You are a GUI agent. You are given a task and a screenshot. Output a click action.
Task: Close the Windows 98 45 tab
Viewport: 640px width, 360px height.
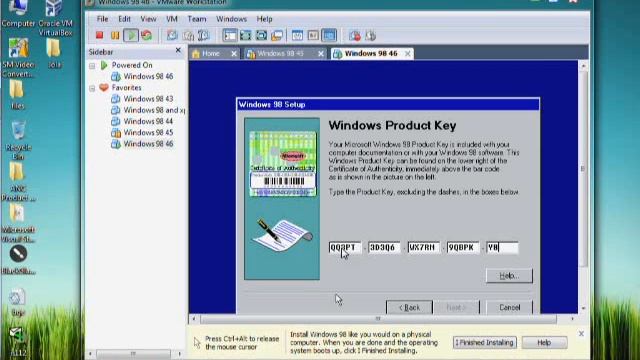[321, 53]
